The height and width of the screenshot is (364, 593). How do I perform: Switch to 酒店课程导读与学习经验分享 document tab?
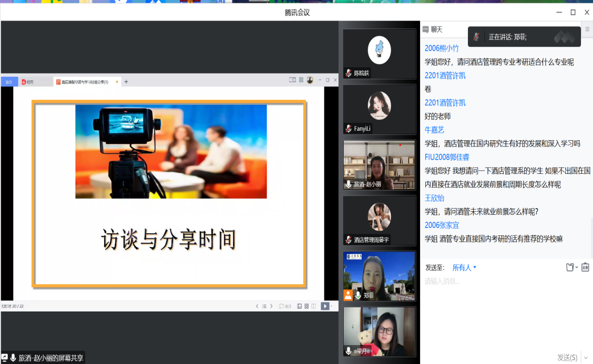pyautogui.click(x=84, y=82)
